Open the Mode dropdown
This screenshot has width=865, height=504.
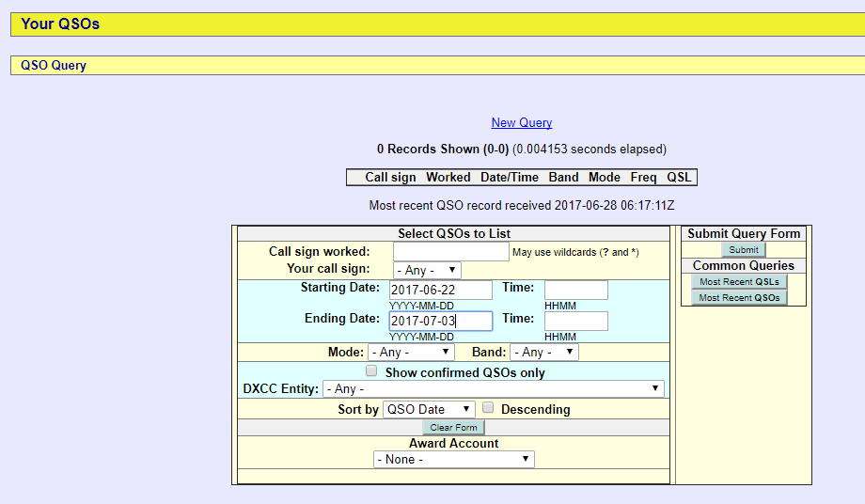pyautogui.click(x=412, y=352)
